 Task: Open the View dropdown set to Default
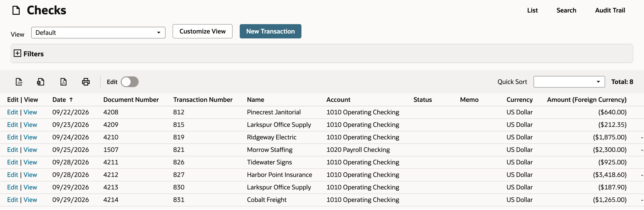98,33
